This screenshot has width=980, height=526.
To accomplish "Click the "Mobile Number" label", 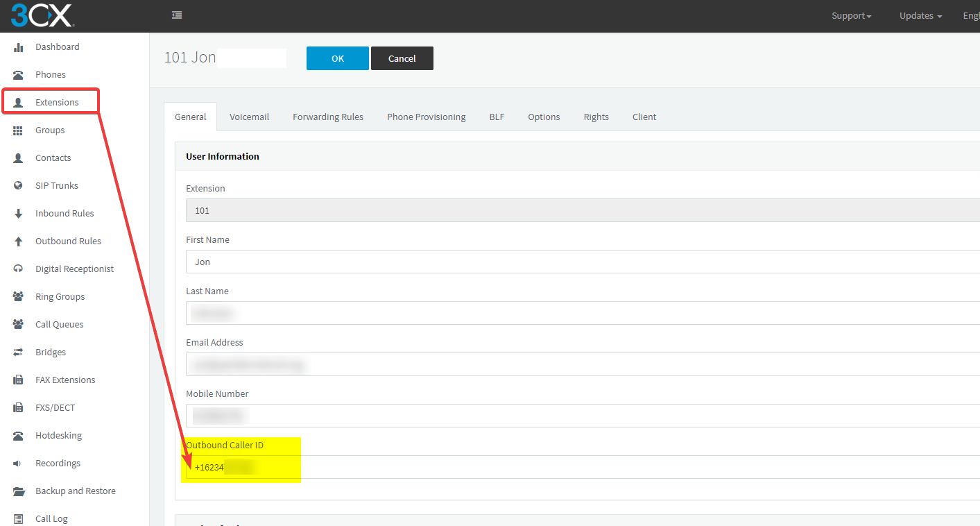I will click(x=217, y=393).
